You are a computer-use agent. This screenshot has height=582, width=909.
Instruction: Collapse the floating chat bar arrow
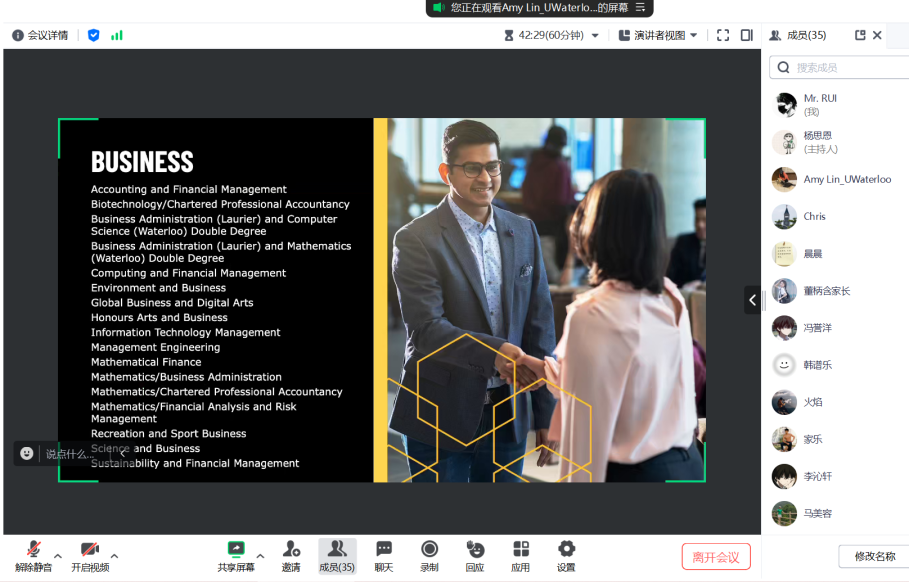(123, 454)
